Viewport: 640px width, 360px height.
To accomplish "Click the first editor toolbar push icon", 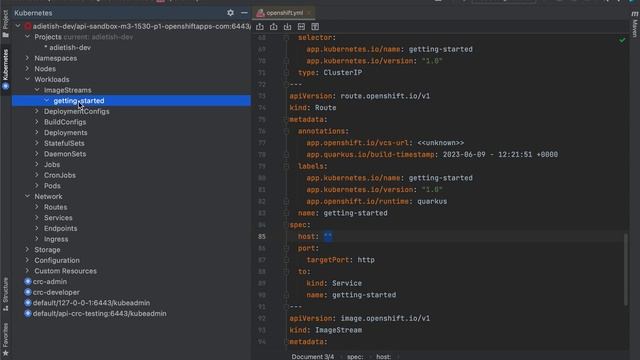I will pyautogui.click(x=260, y=27).
